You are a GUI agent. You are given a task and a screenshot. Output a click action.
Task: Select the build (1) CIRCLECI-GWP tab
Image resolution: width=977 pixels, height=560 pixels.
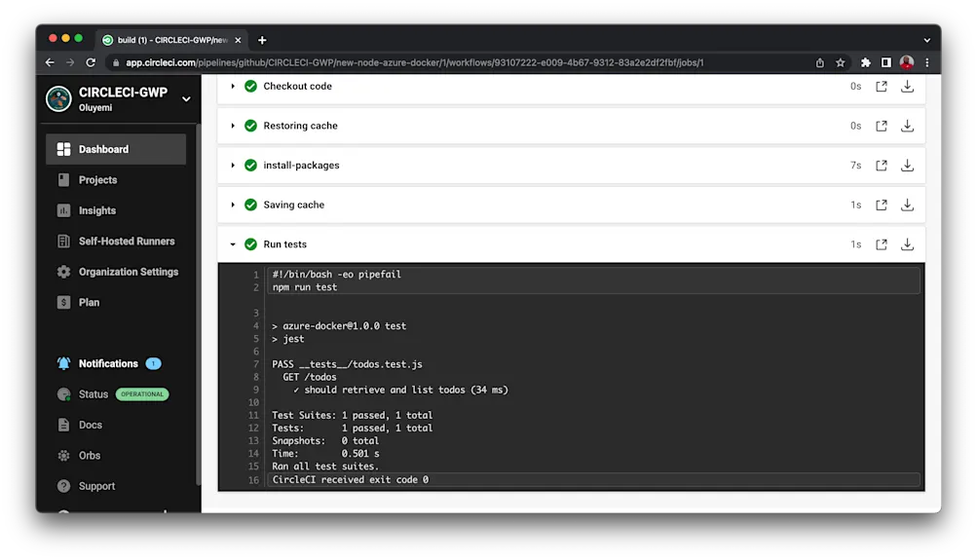tap(171, 40)
